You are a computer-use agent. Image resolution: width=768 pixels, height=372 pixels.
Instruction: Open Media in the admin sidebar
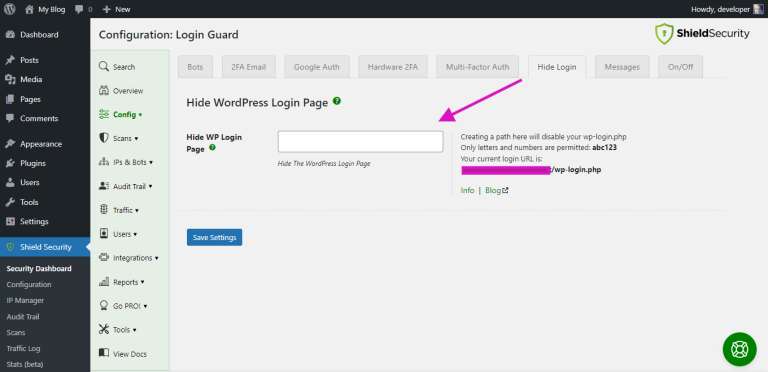[31, 79]
